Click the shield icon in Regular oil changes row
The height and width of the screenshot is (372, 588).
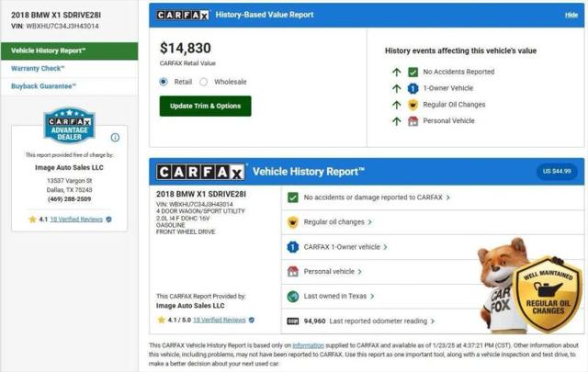click(293, 222)
